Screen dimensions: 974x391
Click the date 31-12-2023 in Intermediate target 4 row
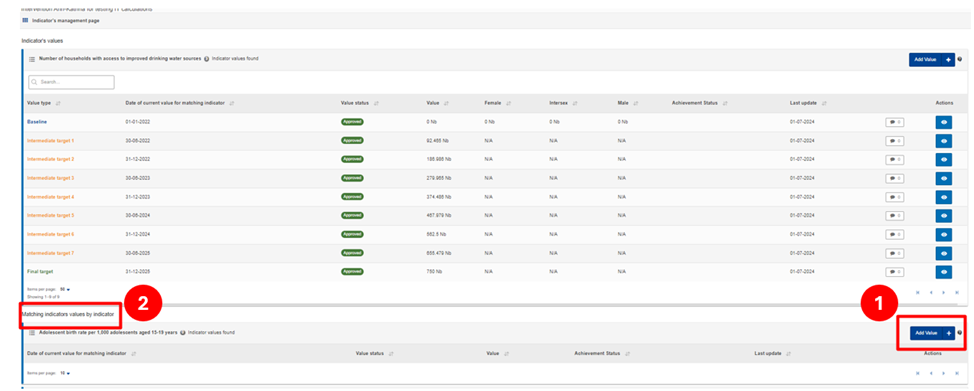[x=137, y=197]
